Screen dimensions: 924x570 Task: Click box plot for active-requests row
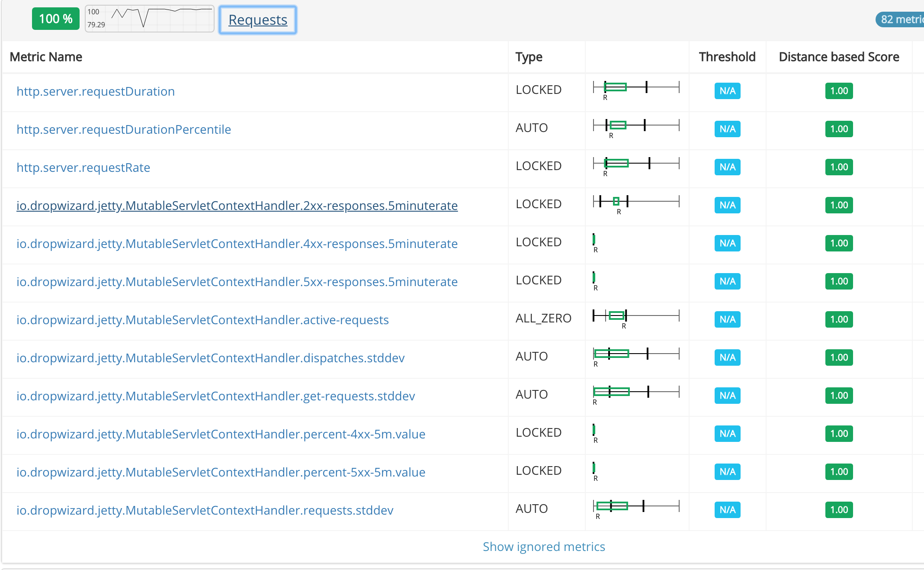tap(636, 319)
